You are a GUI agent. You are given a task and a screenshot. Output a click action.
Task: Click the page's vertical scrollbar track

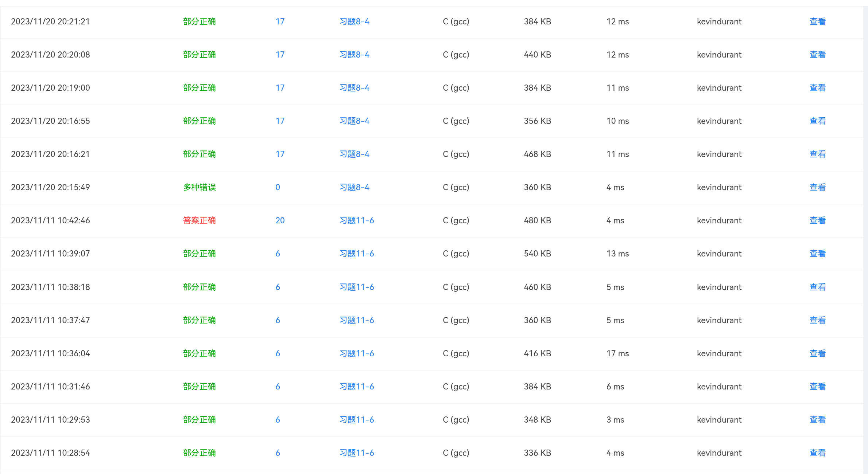[x=865, y=237]
